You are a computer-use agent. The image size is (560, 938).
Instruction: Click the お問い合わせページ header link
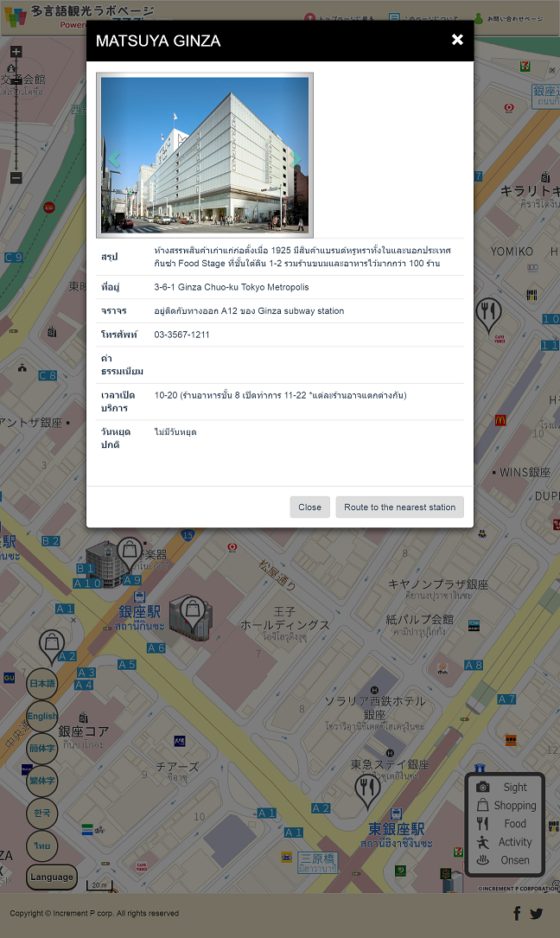click(508, 19)
